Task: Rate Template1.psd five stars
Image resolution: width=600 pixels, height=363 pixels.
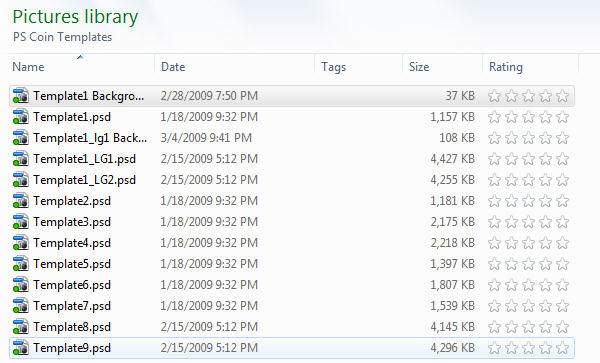Action: coord(562,117)
